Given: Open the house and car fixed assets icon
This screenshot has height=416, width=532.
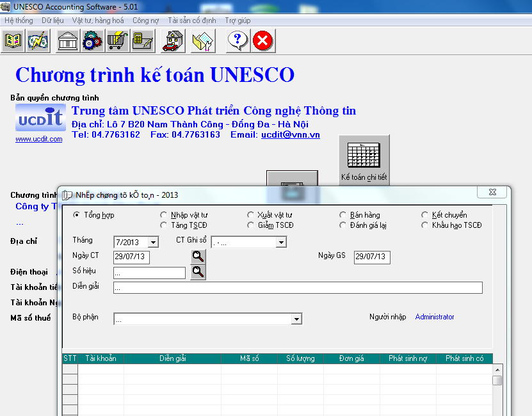Looking at the screenshot, I should (x=172, y=41).
